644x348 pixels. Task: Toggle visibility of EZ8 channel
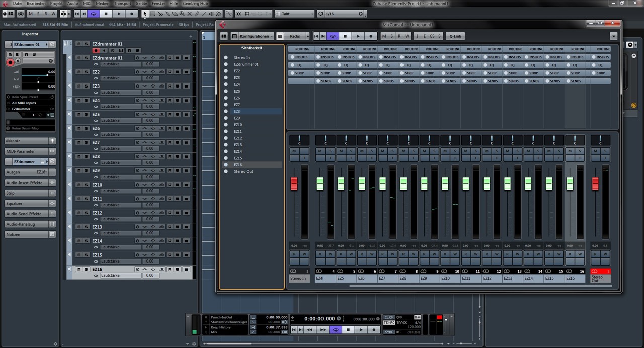[226, 111]
